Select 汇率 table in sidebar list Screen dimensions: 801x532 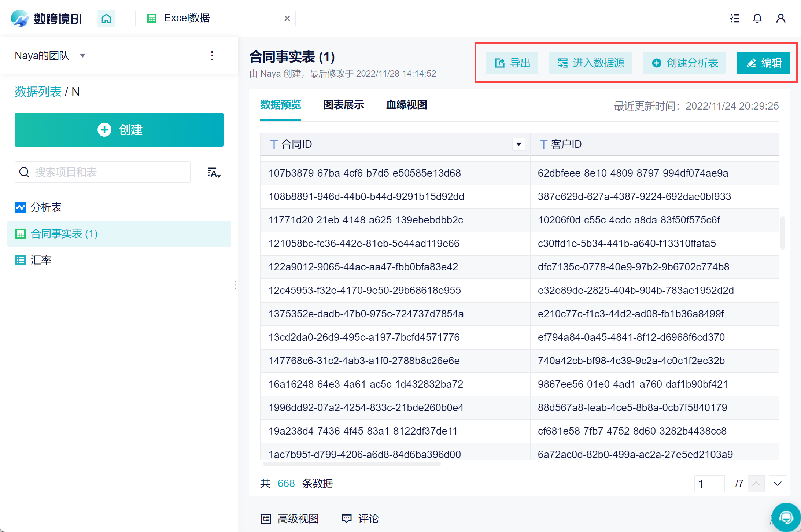41,260
